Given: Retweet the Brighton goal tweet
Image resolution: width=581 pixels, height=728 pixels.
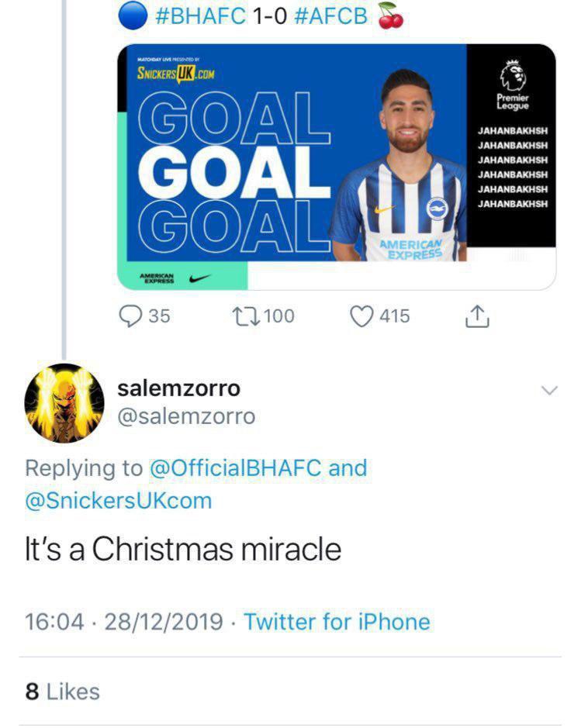Looking at the screenshot, I should 247,316.
